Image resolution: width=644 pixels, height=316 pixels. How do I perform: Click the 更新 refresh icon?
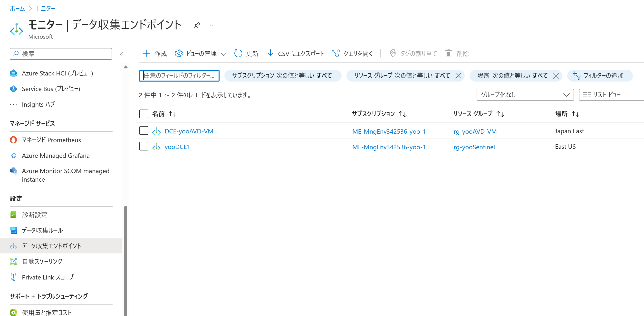pyautogui.click(x=238, y=53)
